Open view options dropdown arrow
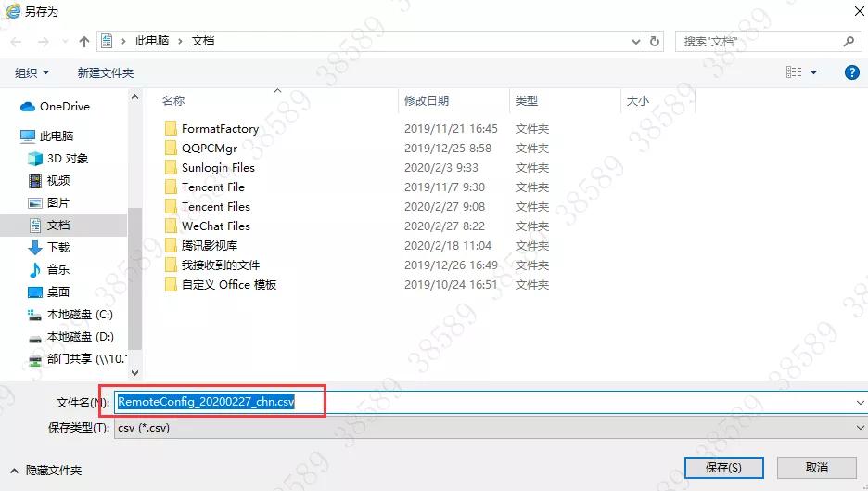868x491 pixels. 814,72
